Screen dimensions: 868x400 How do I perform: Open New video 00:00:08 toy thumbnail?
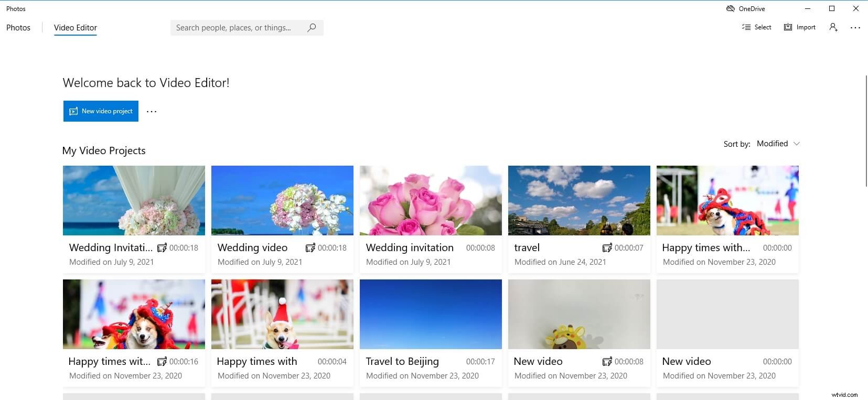tap(579, 314)
